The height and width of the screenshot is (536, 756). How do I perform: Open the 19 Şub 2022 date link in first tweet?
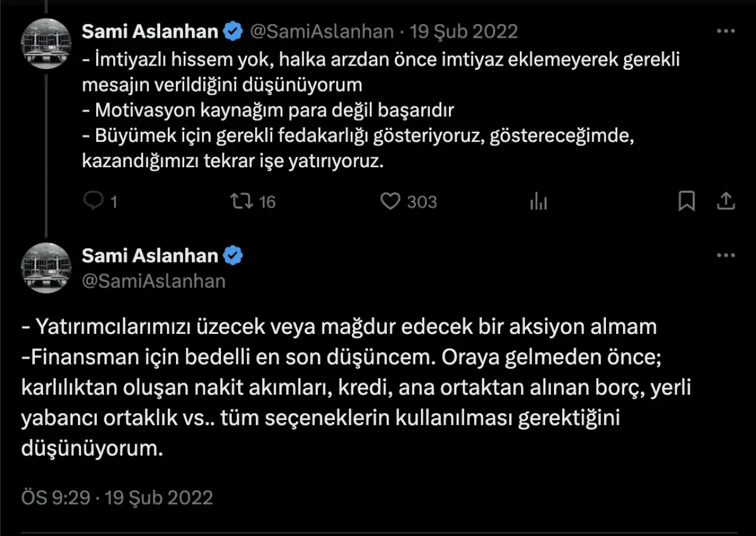[x=464, y=31]
